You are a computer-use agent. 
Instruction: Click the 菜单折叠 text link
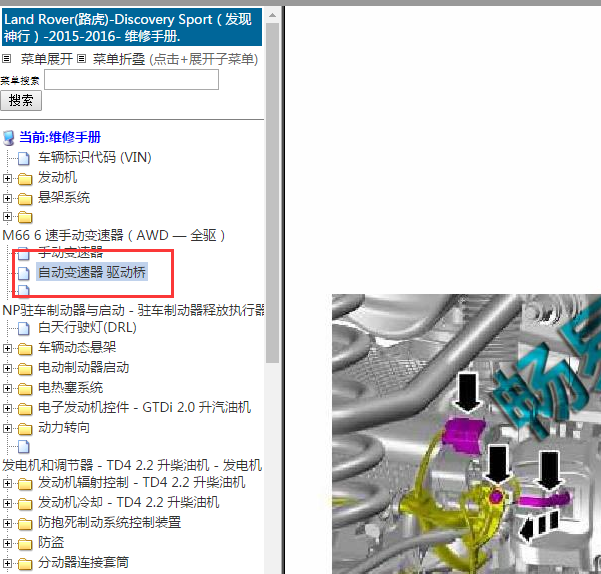click(x=119, y=59)
